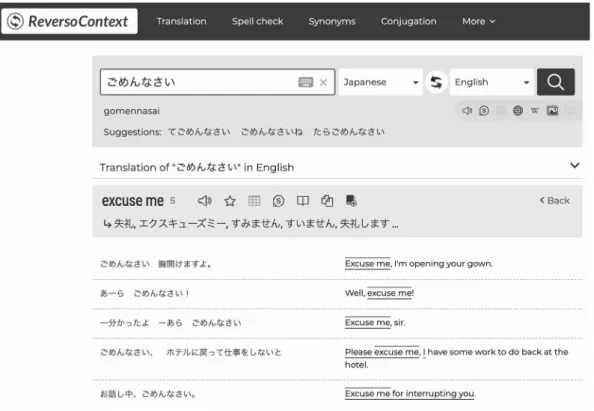The width and height of the screenshot is (594, 411).
Task: Click Japanese sentence あーら ごめんなさい！
Action: click(x=144, y=293)
